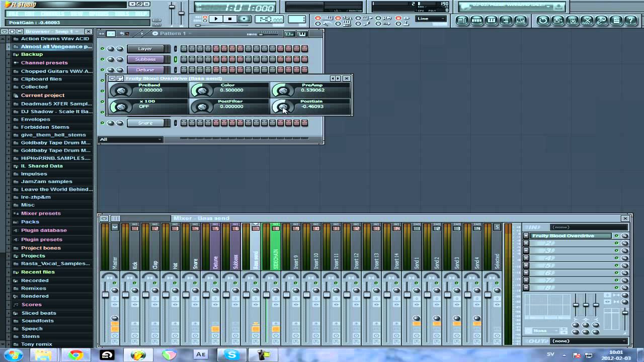Image resolution: width=644 pixels, height=362 pixels.
Task: Open graph editor in step sequencer
Action: (290, 34)
